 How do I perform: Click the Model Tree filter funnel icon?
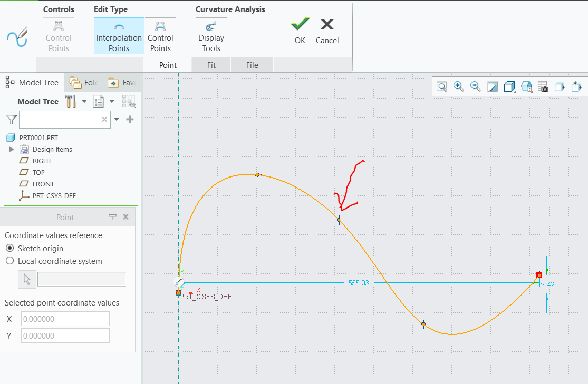(x=11, y=120)
